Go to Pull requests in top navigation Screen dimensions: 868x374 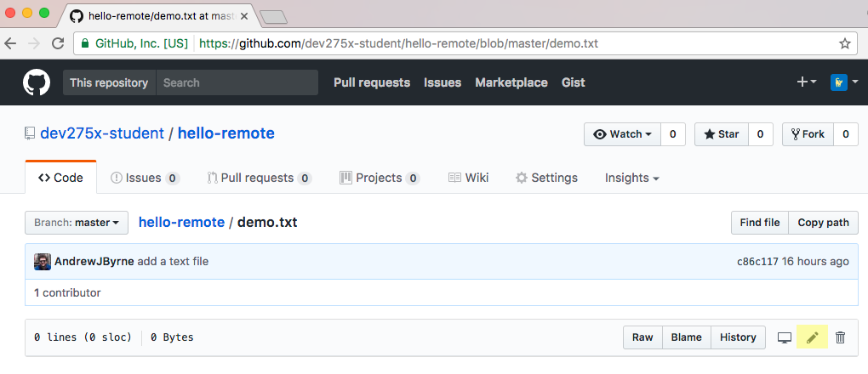point(372,82)
